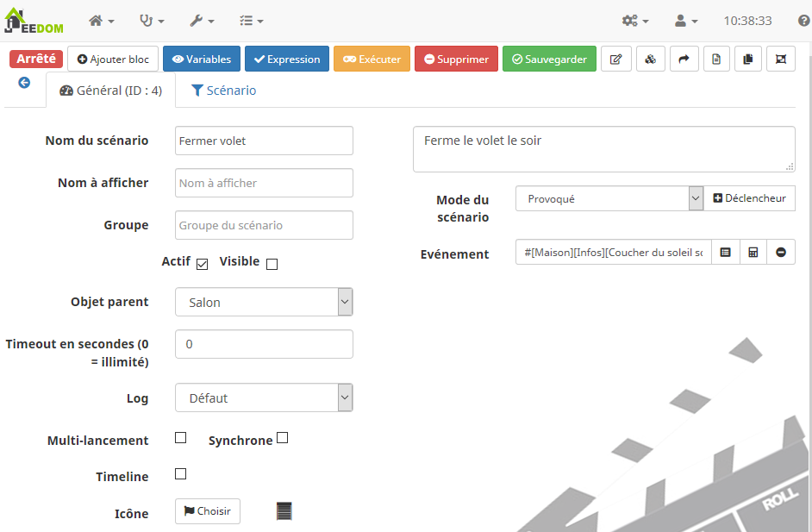Click the Evénement list command-select icon
Image resolution: width=812 pixels, height=532 pixels.
(726, 253)
